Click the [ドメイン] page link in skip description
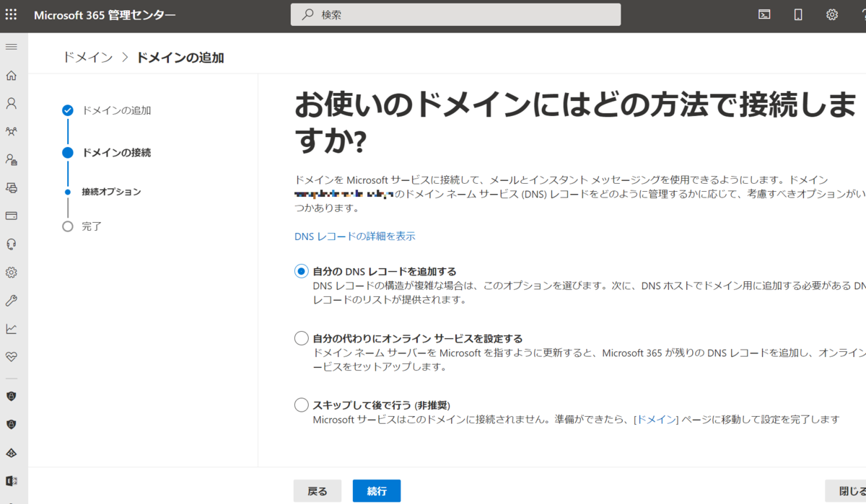This screenshot has height=504, width=866. 656,420
